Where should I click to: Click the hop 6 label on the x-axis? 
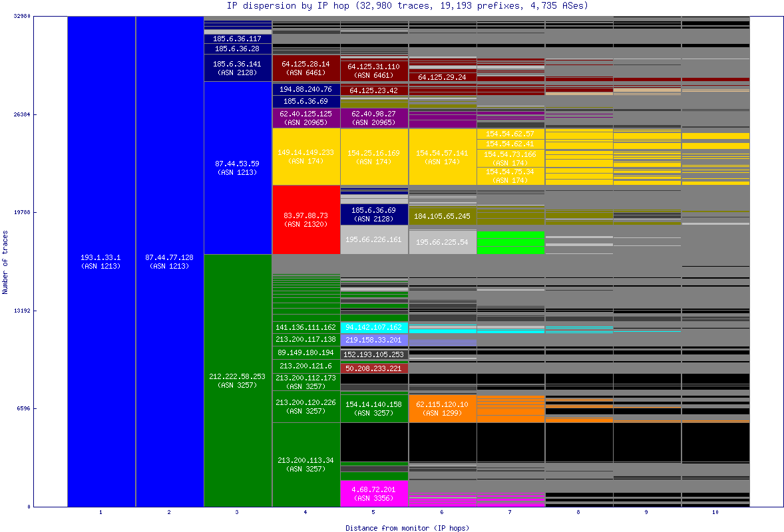[441, 513]
